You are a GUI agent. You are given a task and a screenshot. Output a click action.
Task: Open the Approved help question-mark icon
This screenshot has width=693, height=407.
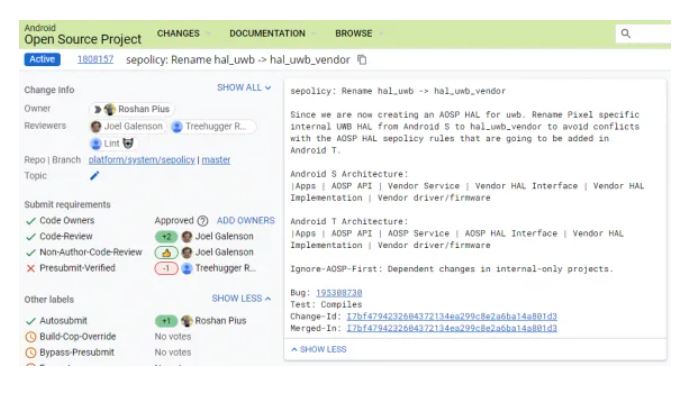[x=202, y=221]
